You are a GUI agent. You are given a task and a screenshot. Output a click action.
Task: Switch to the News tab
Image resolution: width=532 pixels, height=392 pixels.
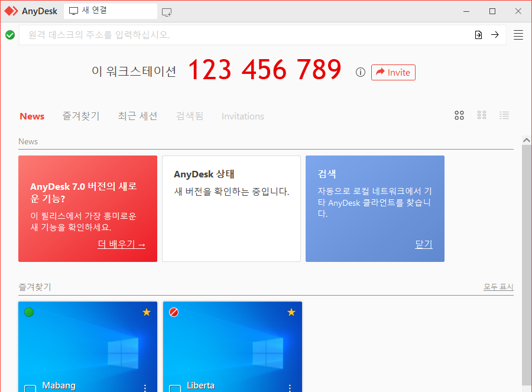click(32, 116)
